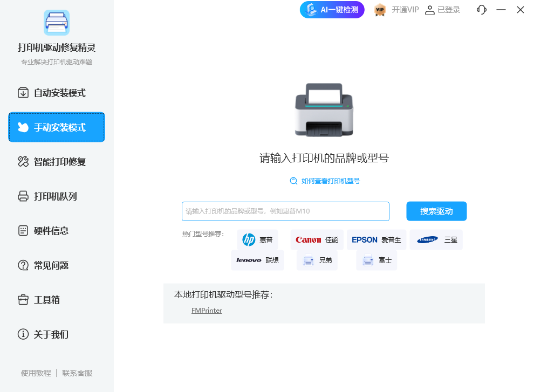Click the FMPrinter local driver link
Image resolution: width=534 pixels, height=392 pixels.
tap(207, 310)
